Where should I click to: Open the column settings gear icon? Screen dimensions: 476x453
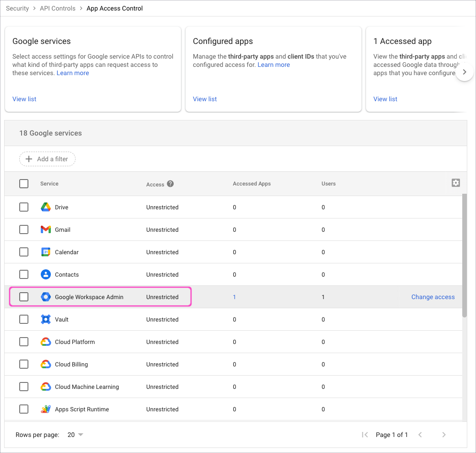coord(455,182)
